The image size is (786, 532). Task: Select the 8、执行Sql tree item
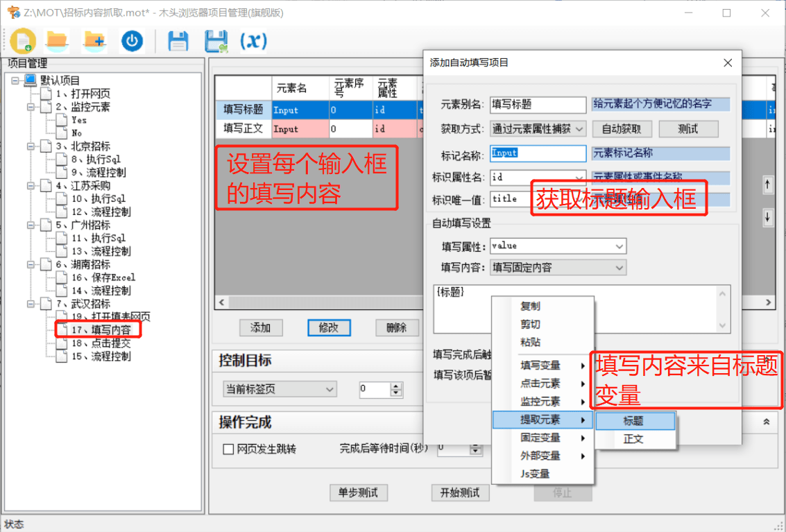[x=96, y=160]
